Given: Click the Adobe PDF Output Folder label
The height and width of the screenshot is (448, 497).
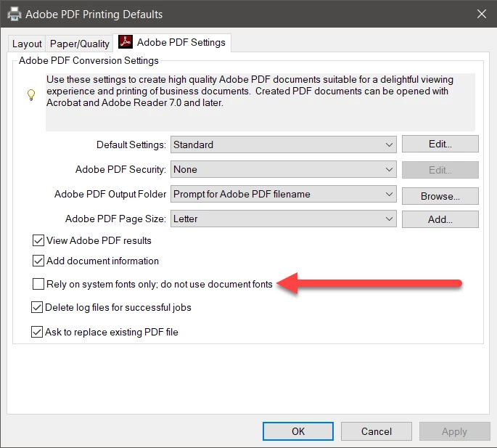Looking at the screenshot, I should click(x=110, y=194).
